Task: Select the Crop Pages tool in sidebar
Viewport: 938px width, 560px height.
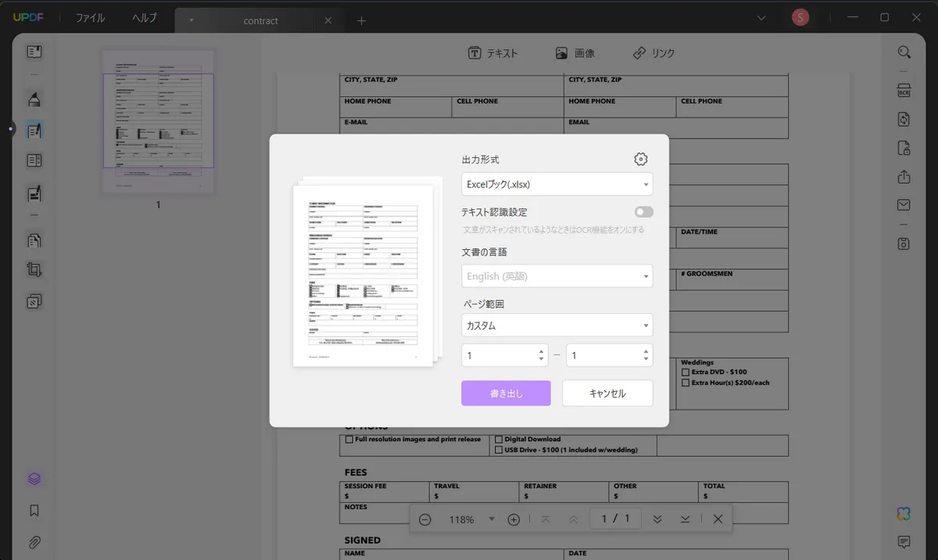Action: pos(34,270)
